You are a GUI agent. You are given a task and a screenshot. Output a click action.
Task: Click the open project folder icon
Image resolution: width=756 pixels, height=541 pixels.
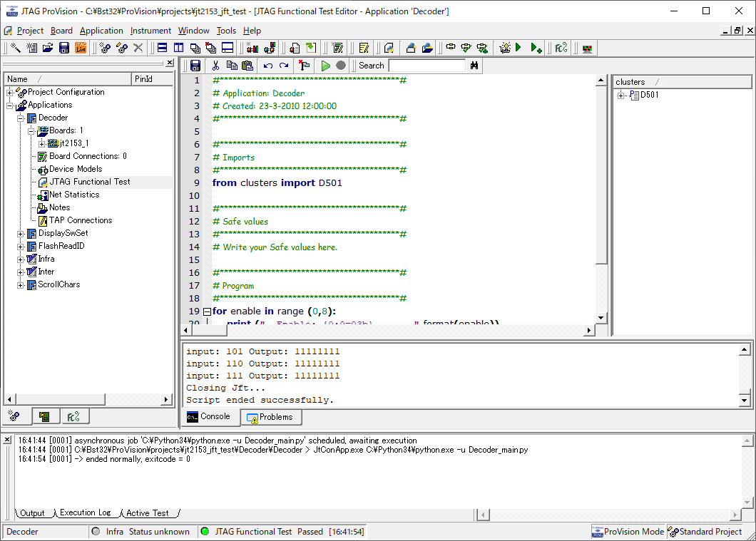[48, 48]
